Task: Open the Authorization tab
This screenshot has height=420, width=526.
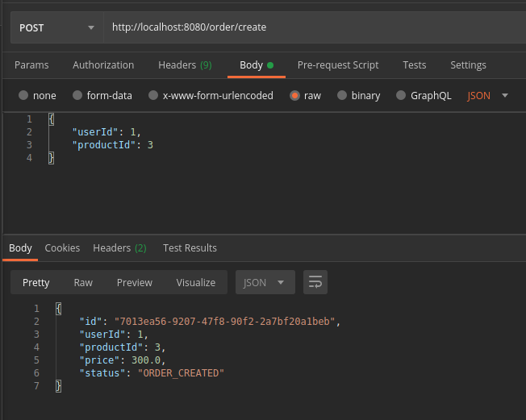Action: coord(103,64)
